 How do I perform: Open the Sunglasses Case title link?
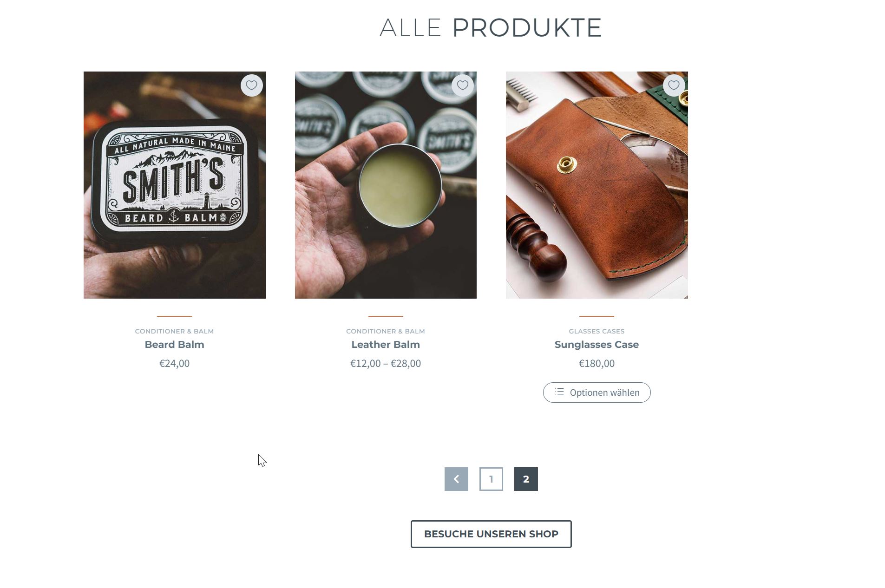tap(597, 345)
